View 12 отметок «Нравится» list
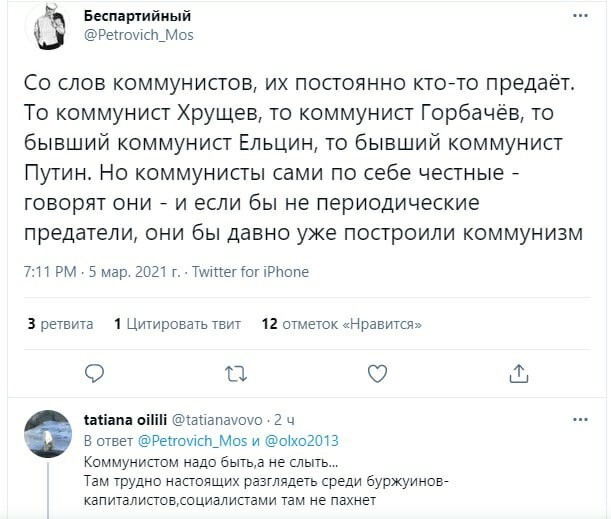 pyautogui.click(x=342, y=324)
